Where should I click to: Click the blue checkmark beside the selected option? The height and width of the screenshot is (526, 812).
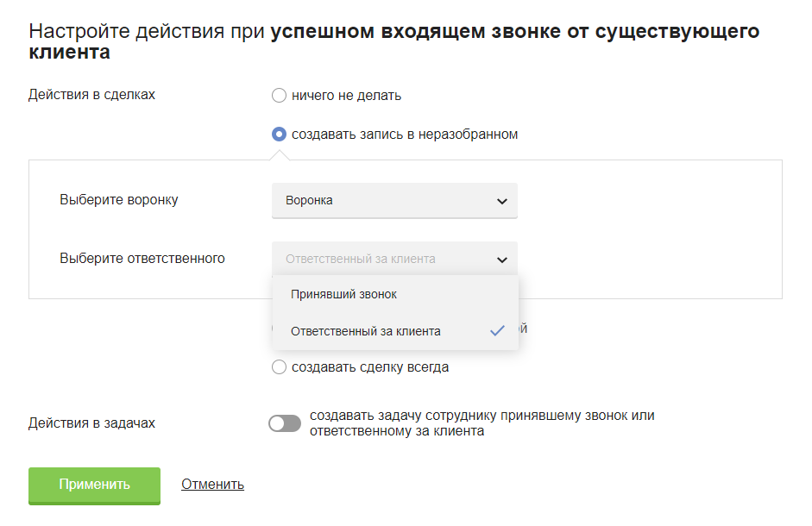(496, 331)
